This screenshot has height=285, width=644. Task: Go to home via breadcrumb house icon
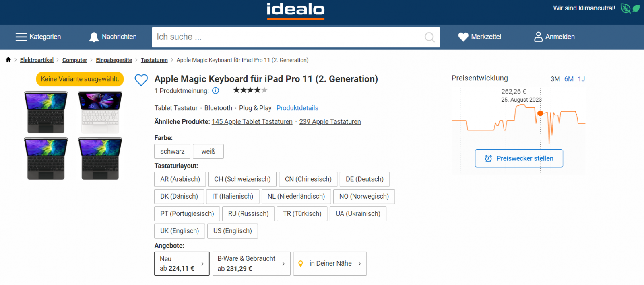point(8,60)
